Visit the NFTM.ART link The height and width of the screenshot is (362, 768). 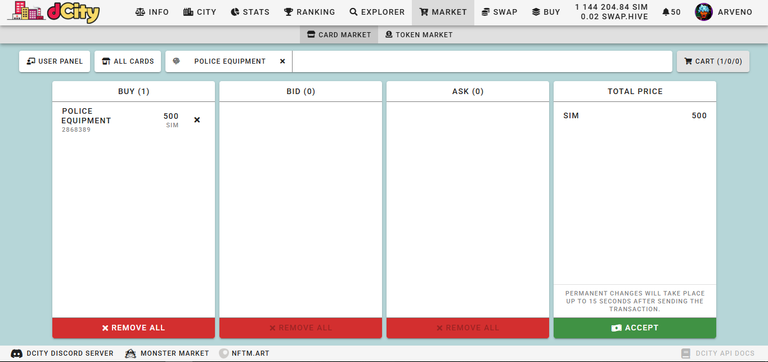click(244, 353)
